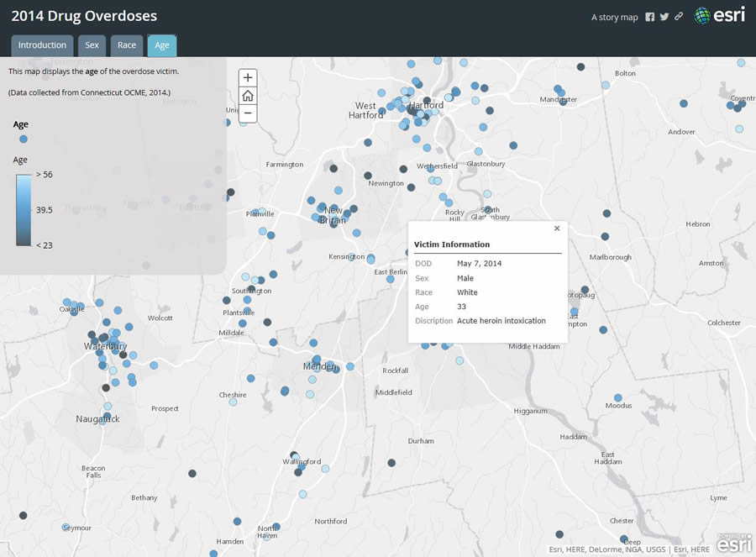This screenshot has height=557, width=756.
Task: Zoom out of the map
Action: tap(248, 114)
